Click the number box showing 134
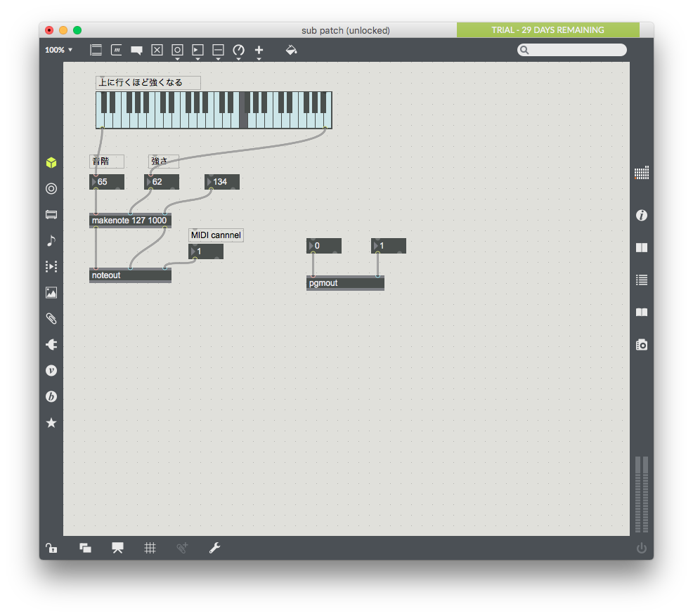 (222, 182)
